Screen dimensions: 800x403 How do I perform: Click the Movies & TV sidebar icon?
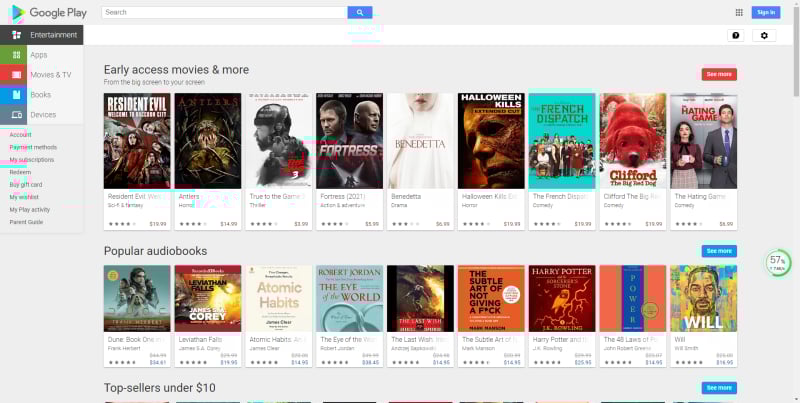[12, 74]
